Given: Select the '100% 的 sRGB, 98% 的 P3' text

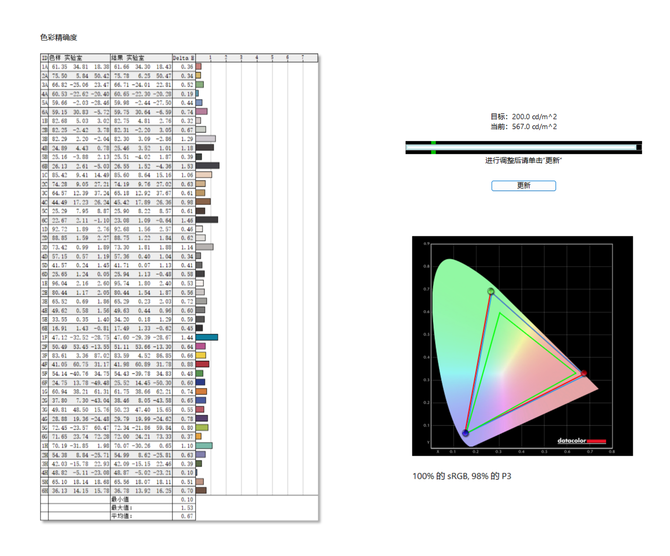Looking at the screenshot, I should tap(461, 476).
